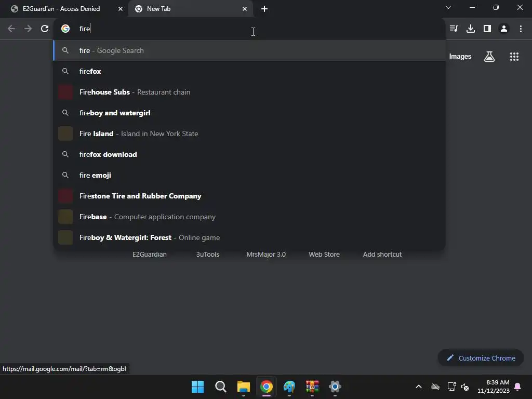This screenshot has height=399, width=532.
Task: Click the OneDrive tray icon
Action: pyautogui.click(x=435, y=387)
